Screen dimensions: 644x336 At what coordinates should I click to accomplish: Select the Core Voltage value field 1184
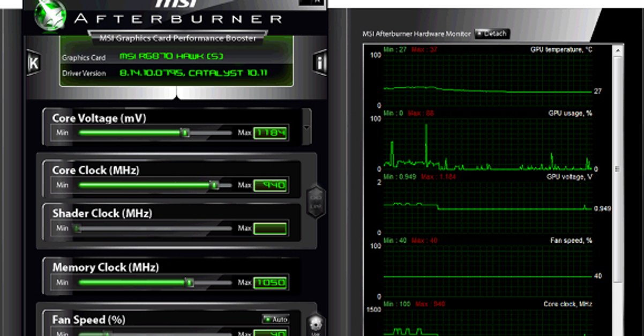[271, 132]
